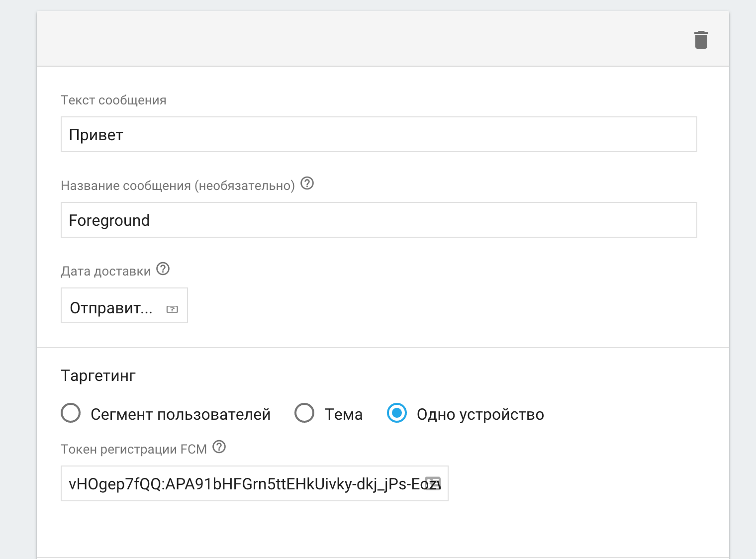Open help tooltip beside "Дата доставки" label

(163, 269)
